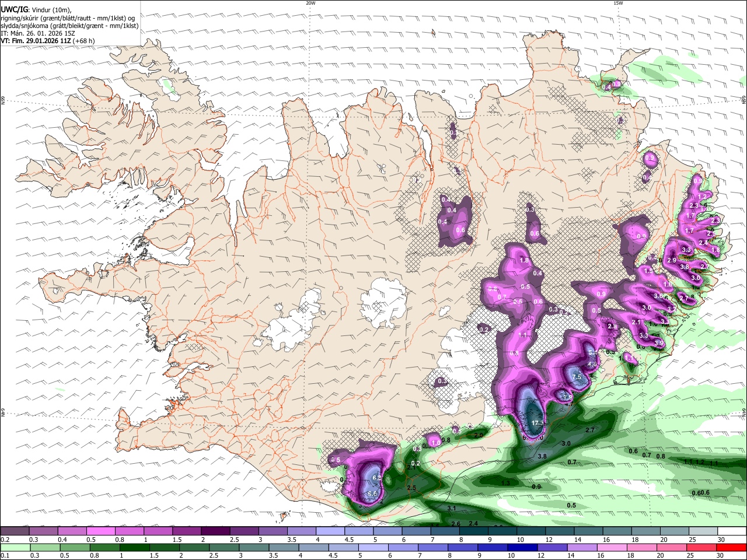
Task: Select the white swatch after 30 in snow legend
Action: click(732, 531)
